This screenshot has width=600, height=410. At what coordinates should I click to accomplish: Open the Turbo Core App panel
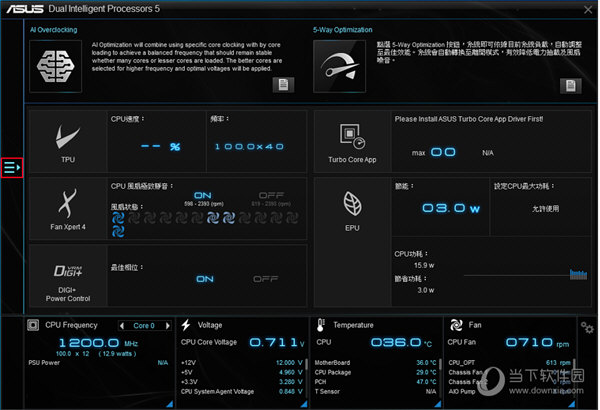coord(352,142)
